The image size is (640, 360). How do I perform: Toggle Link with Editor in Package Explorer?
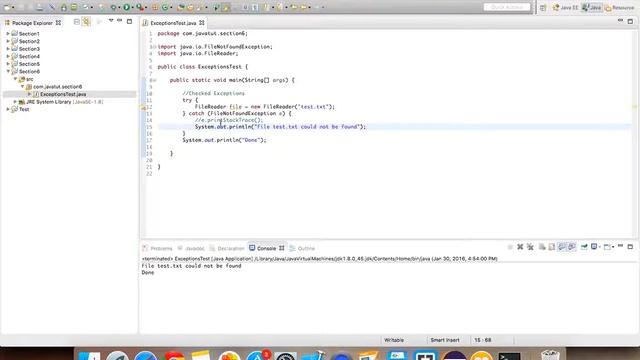[x=86, y=22]
